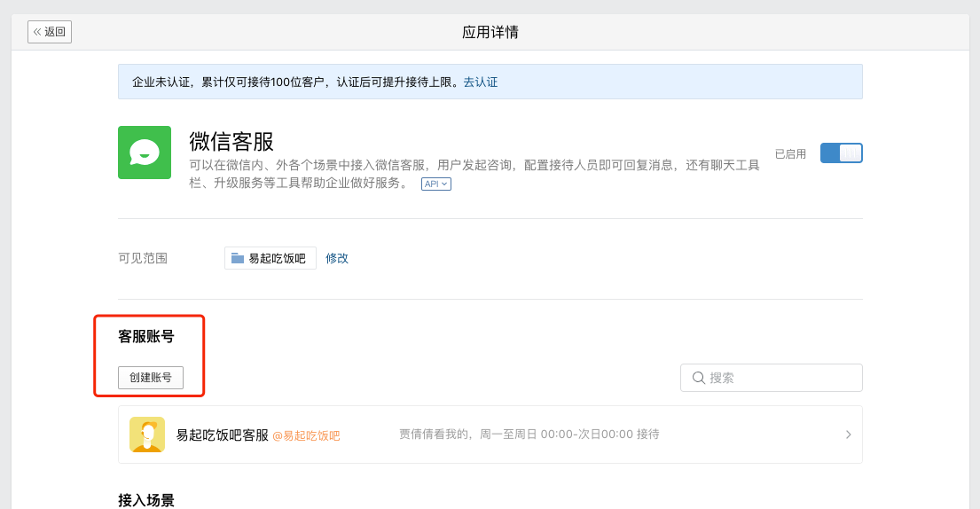Click the green 微信客服 app icon
The width and height of the screenshot is (980, 509).
coord(145,153)
